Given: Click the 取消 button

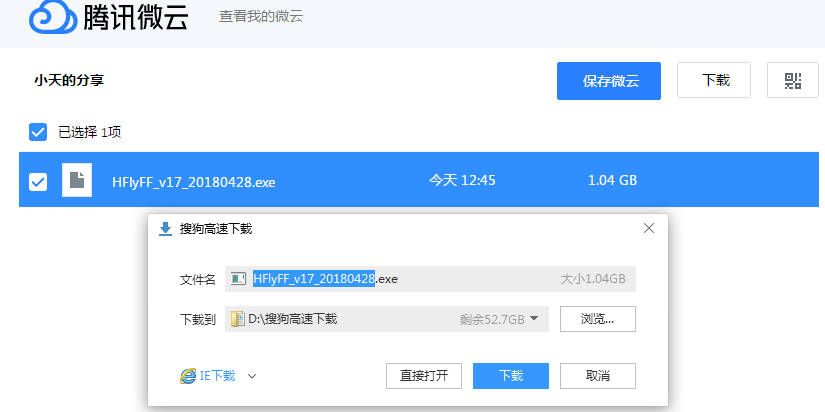Looking at the screenshot, I should click(x=598, y=376).
